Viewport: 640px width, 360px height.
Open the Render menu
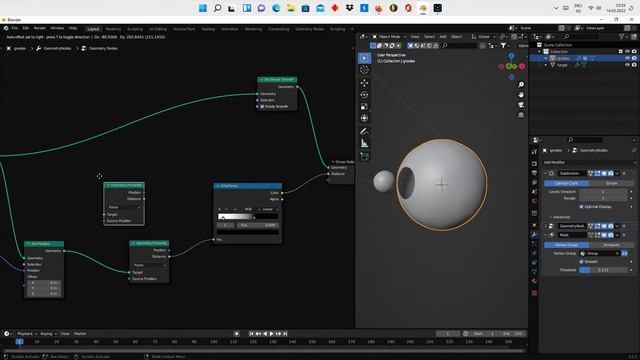(x=40, y=28)
